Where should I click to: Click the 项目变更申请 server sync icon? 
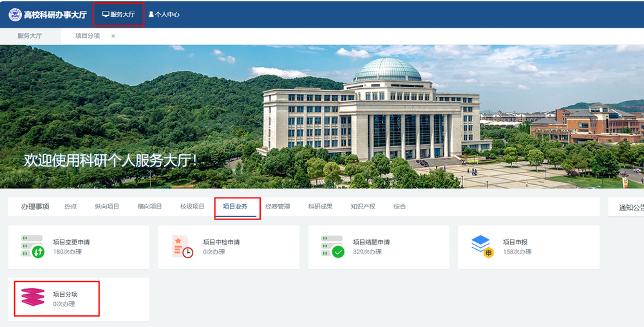[32, 246]
